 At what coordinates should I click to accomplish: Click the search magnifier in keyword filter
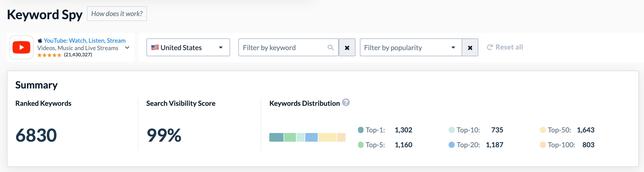click(x=331, y=47)
